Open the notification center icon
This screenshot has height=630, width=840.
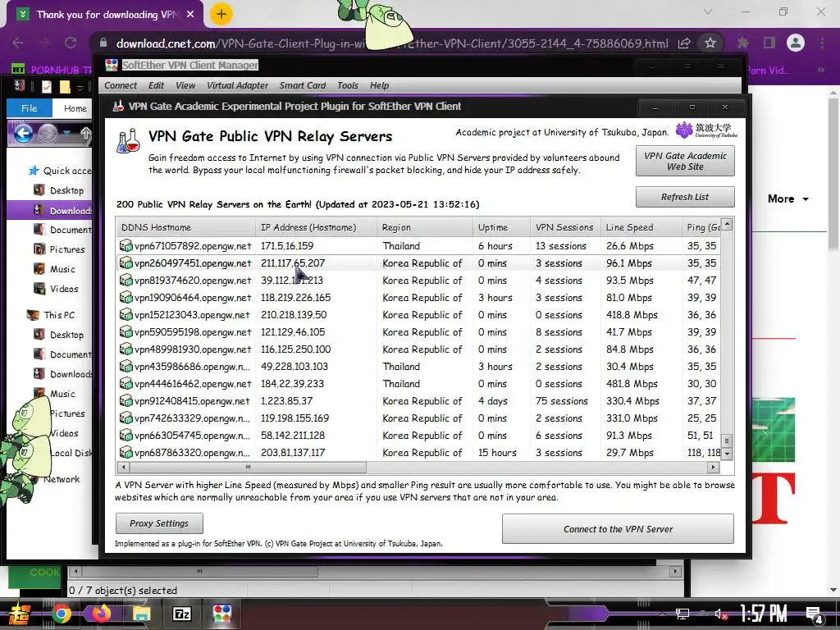[815, 615]
